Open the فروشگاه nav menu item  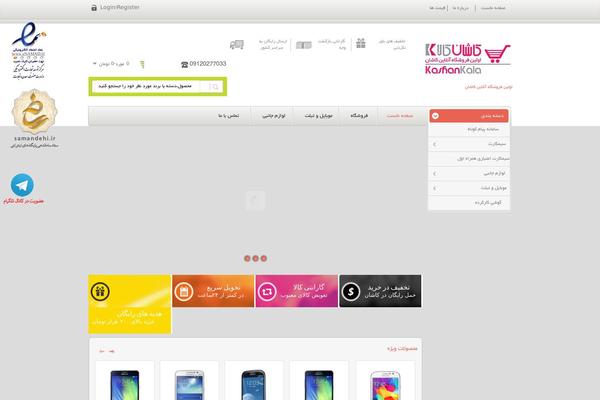(x=359, y=116)
